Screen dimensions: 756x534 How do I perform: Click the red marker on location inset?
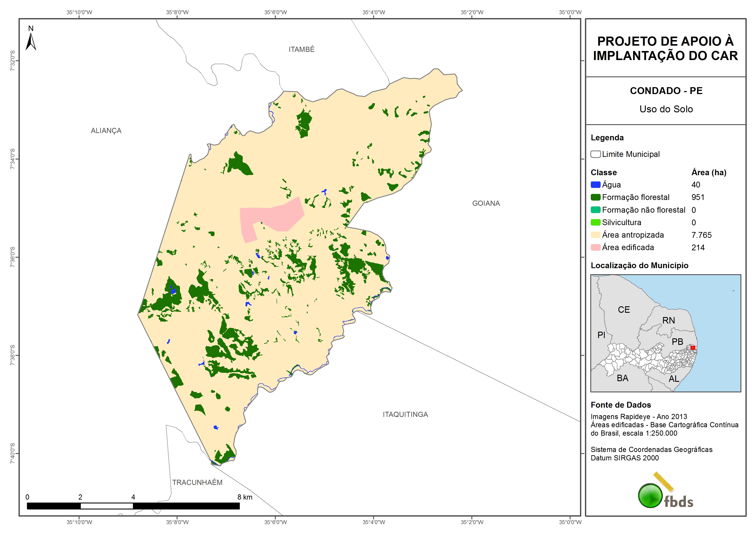(693, 347)
